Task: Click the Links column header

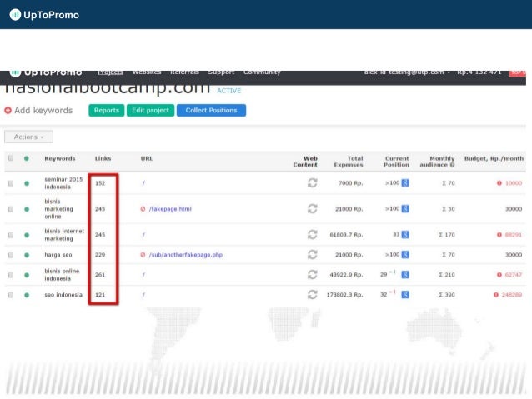Action: 103,158
